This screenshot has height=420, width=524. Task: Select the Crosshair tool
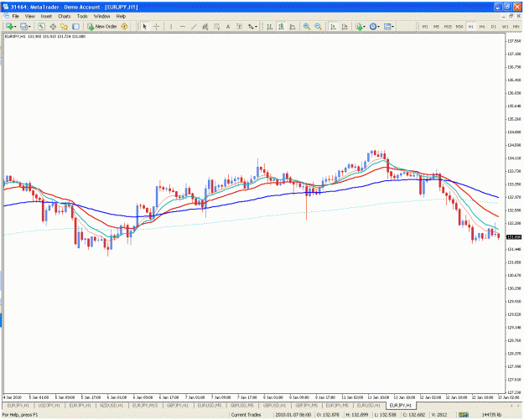pyautogui.click(x=156, y=26)
